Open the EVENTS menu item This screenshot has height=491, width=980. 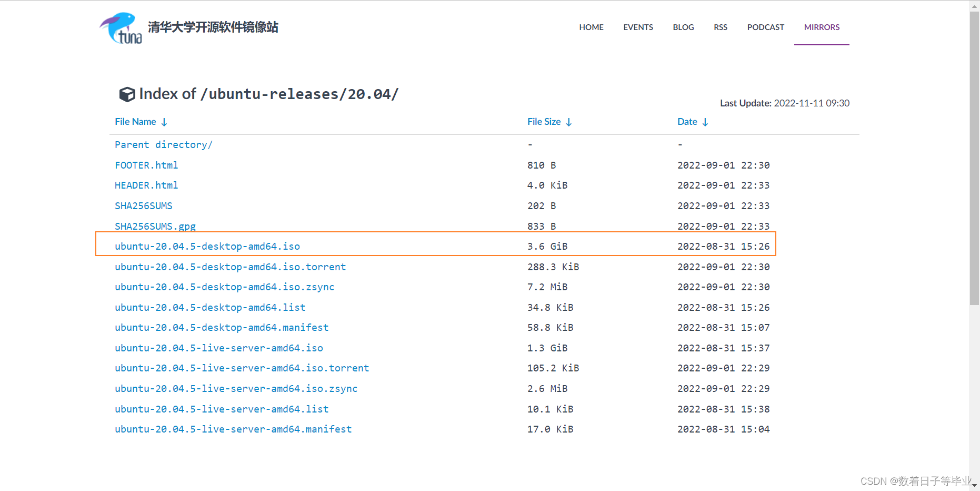638,27
